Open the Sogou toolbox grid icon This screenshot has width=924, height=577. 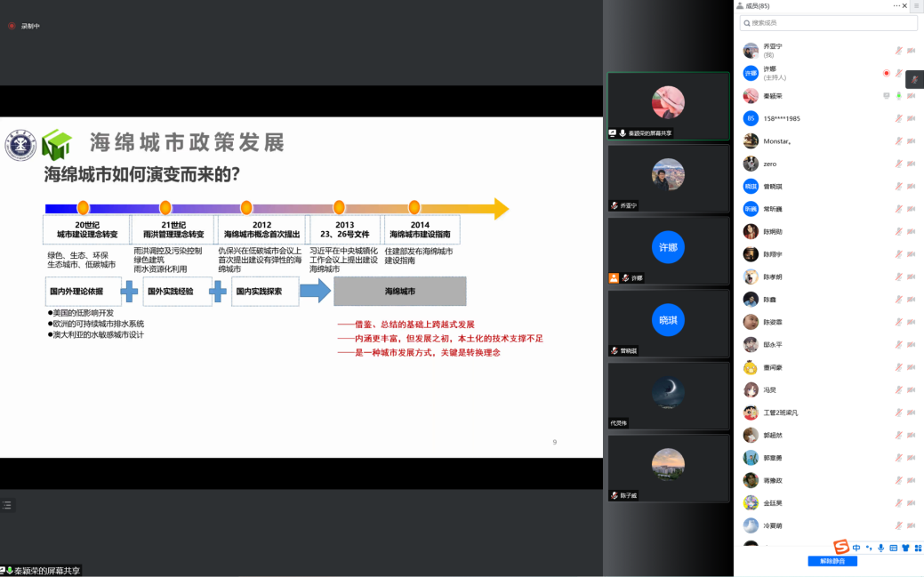(x=917, y=548)
